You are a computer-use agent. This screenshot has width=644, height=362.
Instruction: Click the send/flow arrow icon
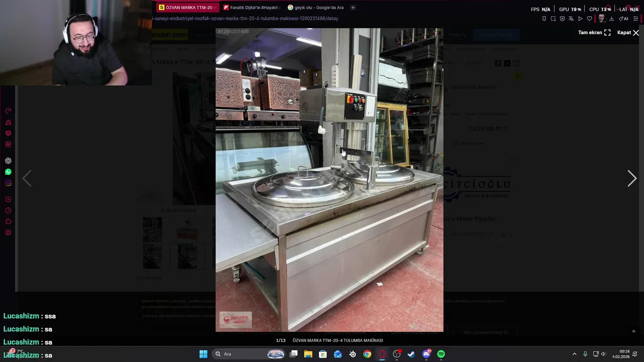pyautogui.click(x=580, y=19)
